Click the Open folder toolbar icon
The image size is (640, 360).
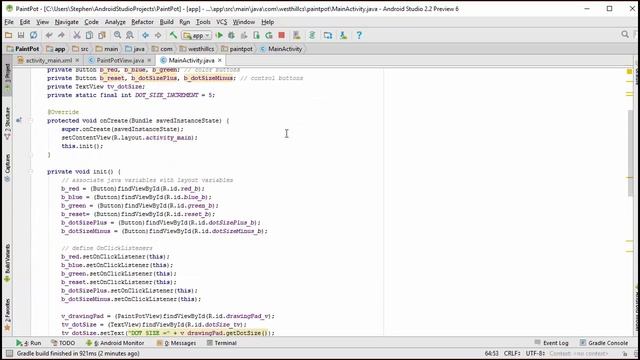click(x=8, y=36)
